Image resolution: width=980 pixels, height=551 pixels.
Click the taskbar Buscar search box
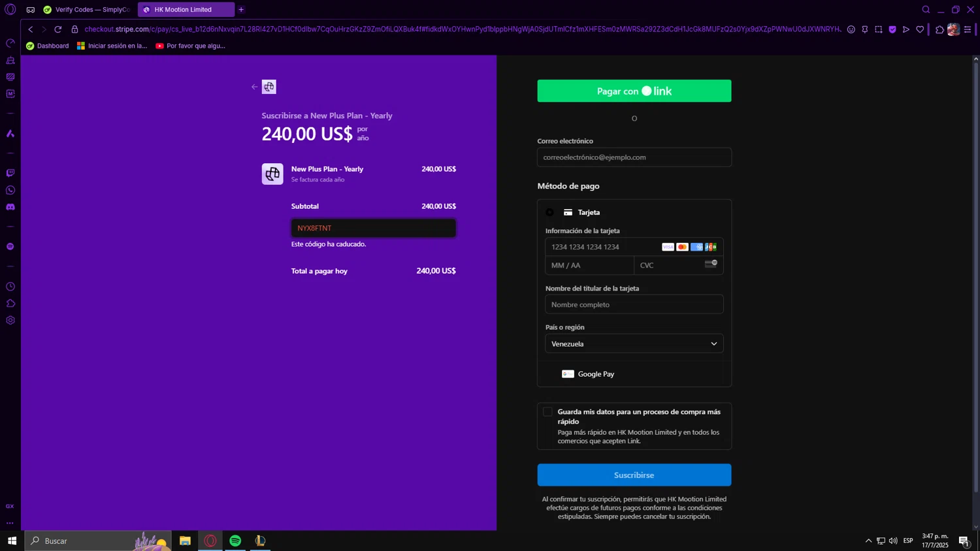[98, 541]
